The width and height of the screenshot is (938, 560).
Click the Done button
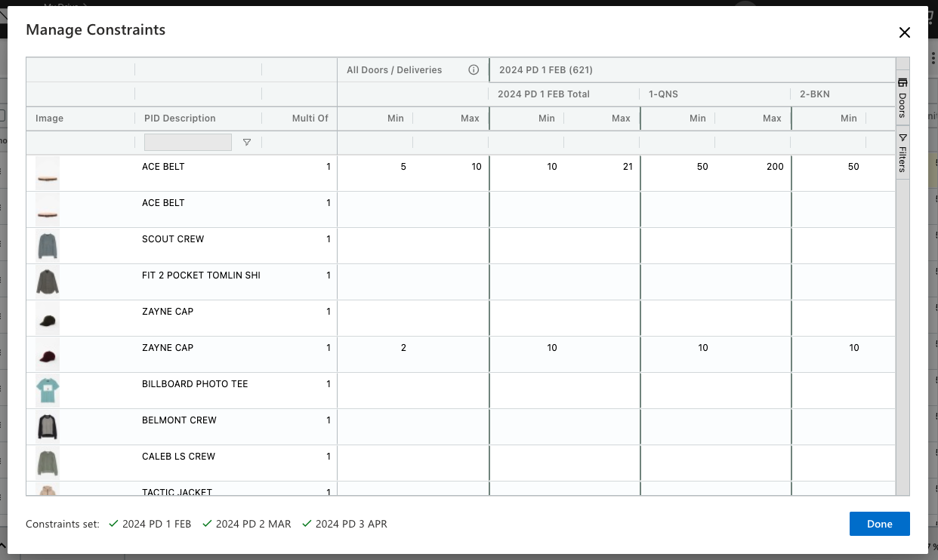click(879, 524)
